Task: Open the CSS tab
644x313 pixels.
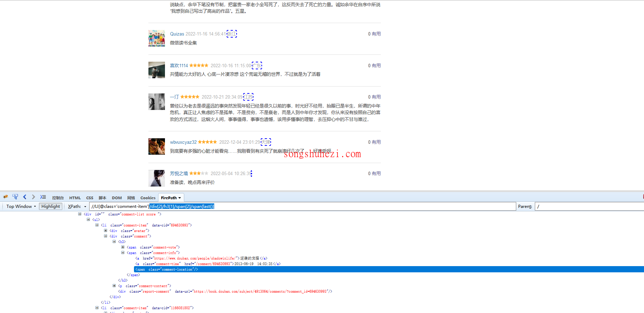Action: point(90,198)
